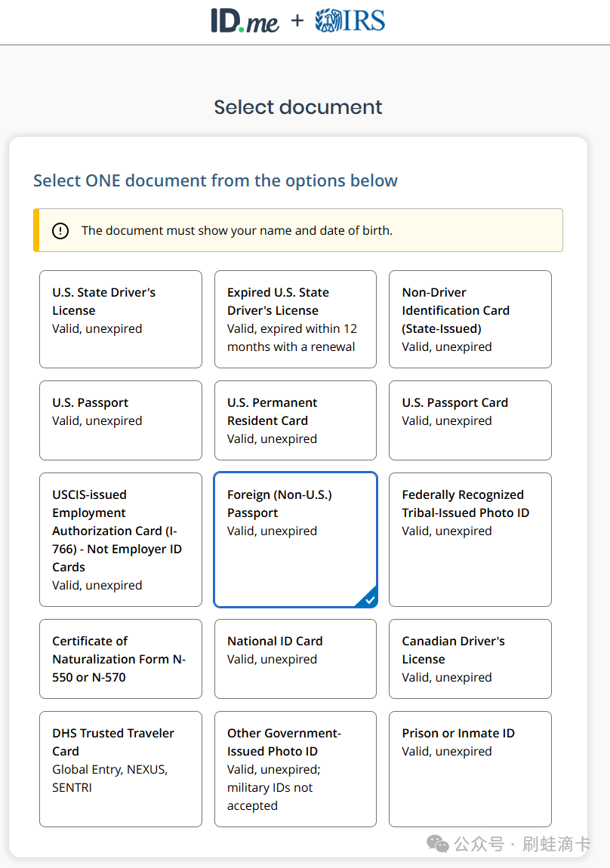Viewport: 610px width, 868px height.
Task: Click 'Select ONE document from the options below'
Action: click(215, 180)
